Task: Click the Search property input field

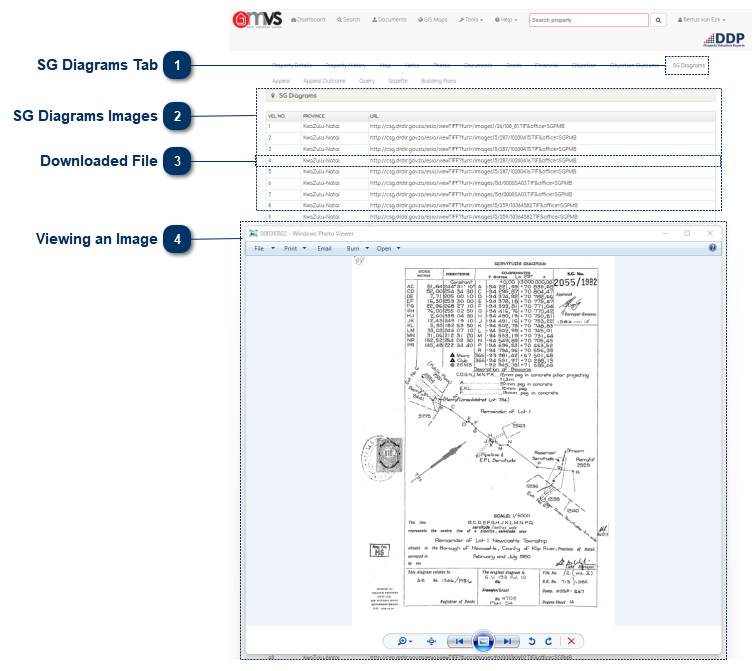Action: [588, 20]
